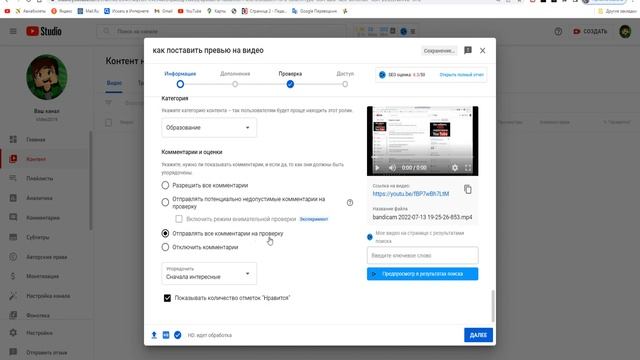Open the YouTube Studio hamburger menu
This screenshot has height=360, width=640.
pos(13,31)
